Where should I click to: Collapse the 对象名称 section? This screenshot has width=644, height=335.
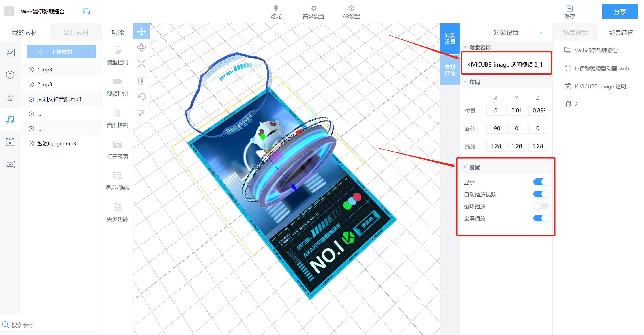465,47
